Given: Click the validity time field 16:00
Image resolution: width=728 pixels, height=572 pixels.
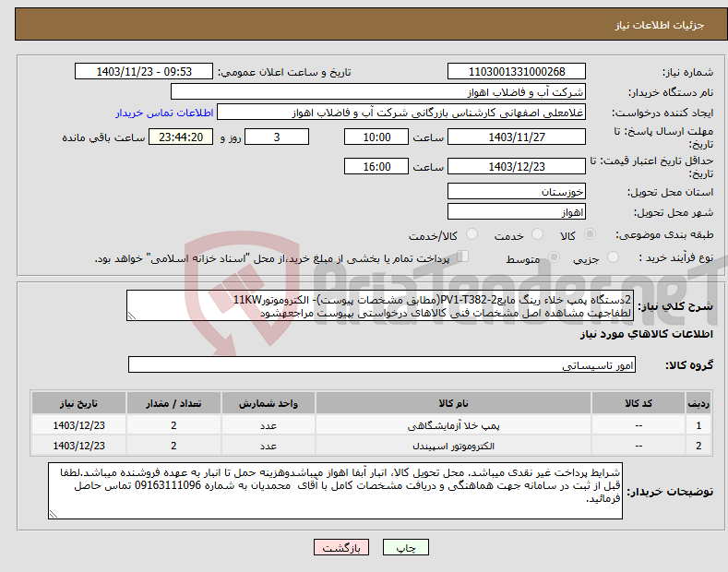Looking at the screenshot, I should (376, 167).
